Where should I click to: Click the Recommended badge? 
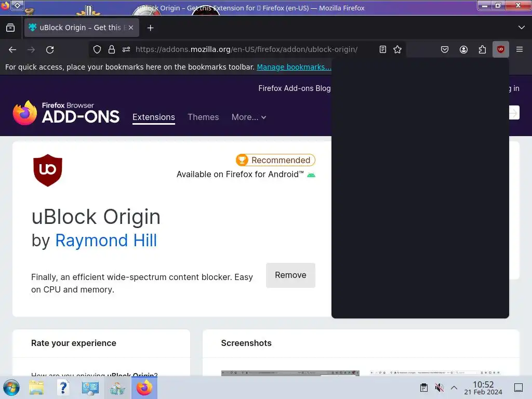point(275,160)
